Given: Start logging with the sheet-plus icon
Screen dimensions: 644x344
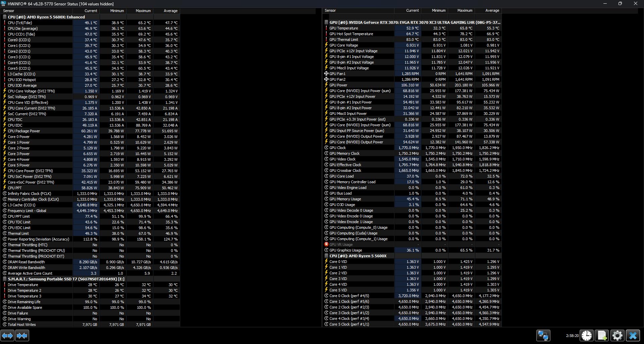Looking at the screenshot, I should [x=602, y=335].
